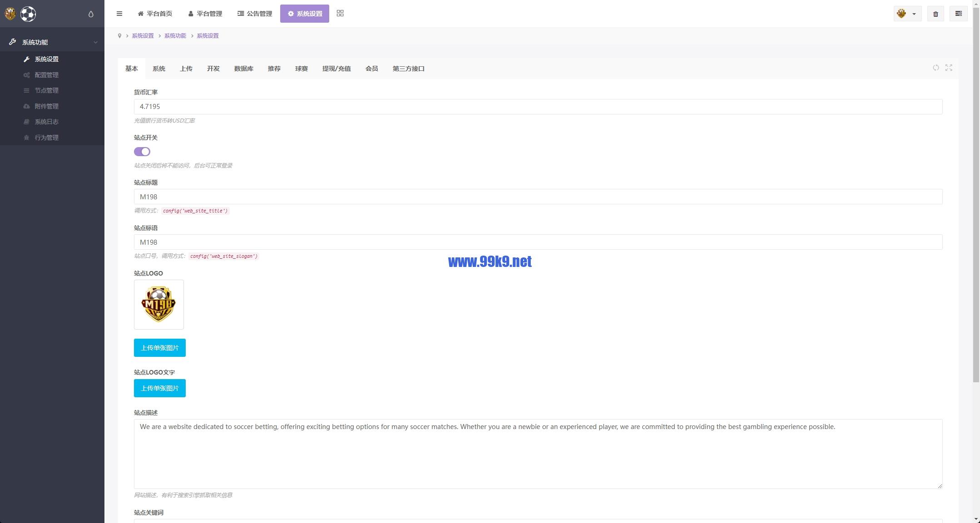980x523 pixels.
Task: Click the page vertical scrollbar
Action: point(976,194)
